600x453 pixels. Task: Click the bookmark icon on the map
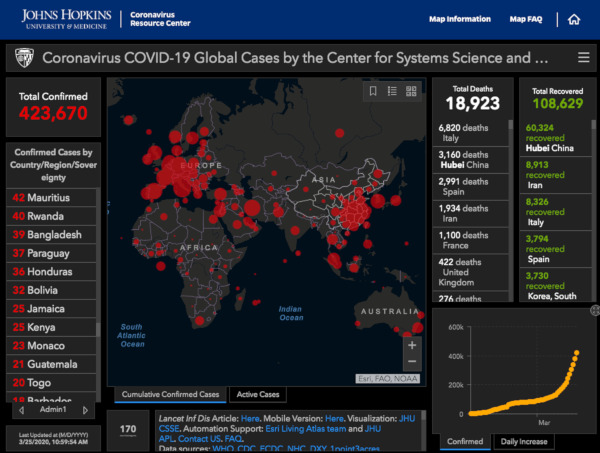(x=373, y=91)
